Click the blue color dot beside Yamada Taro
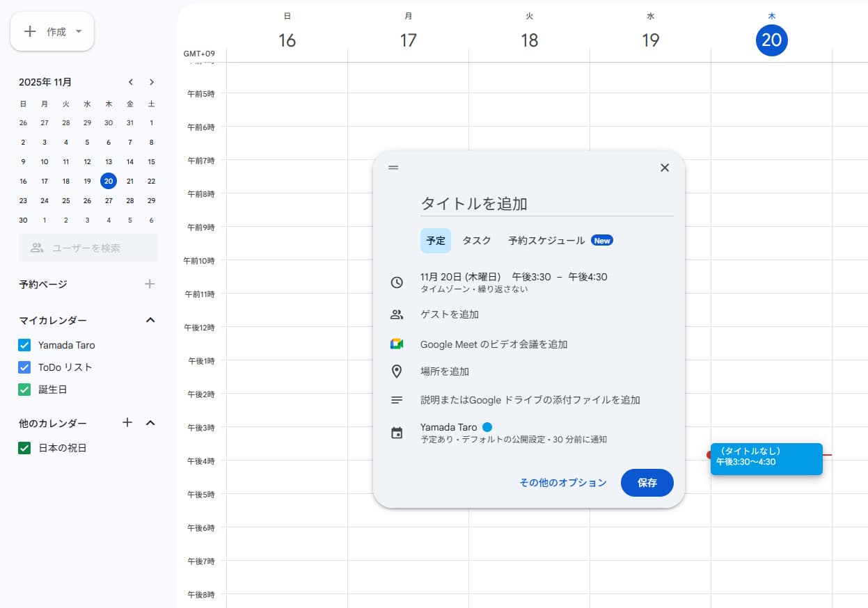The height and width of the screenshot is (608, 868). pyautogui.click(x=487, y=427)
